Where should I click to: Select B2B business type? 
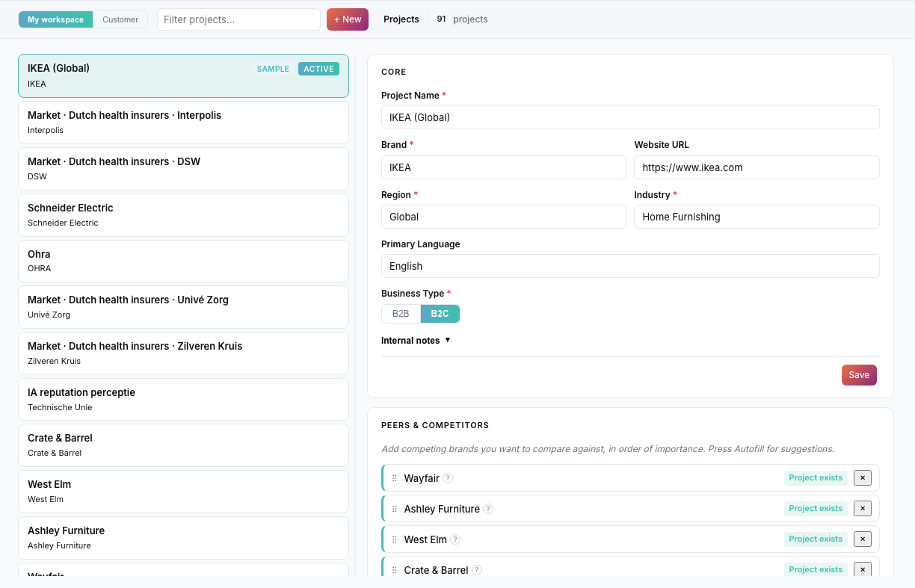pyautogui.click(x=401, y=314)
